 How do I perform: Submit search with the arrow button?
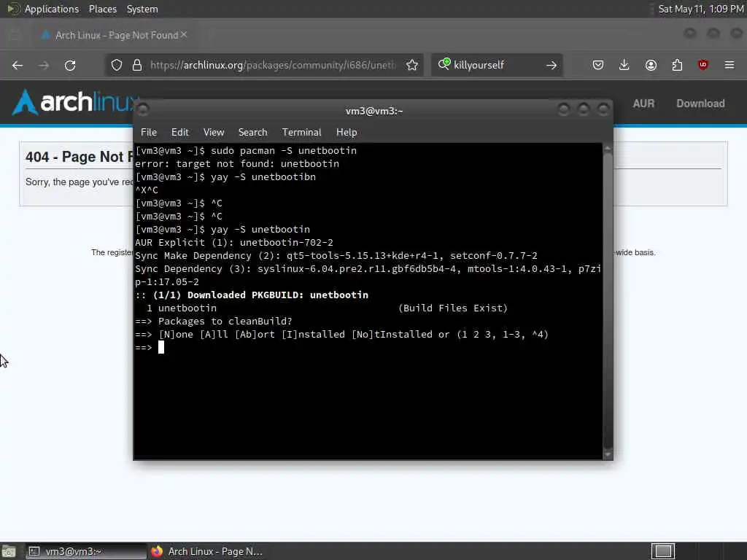click(x=551, y=65)
